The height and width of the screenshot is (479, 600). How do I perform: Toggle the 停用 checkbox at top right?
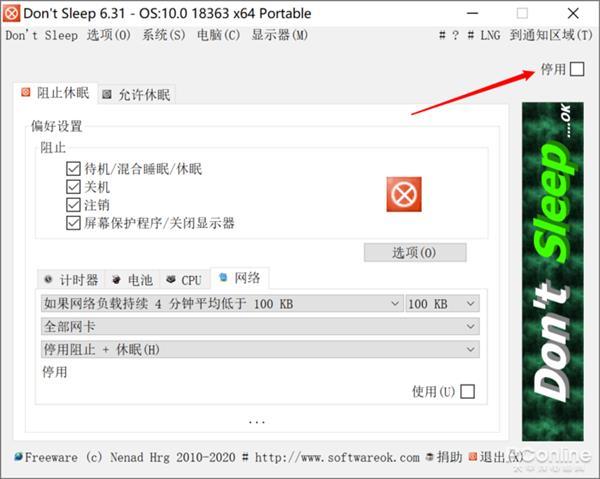577,69
